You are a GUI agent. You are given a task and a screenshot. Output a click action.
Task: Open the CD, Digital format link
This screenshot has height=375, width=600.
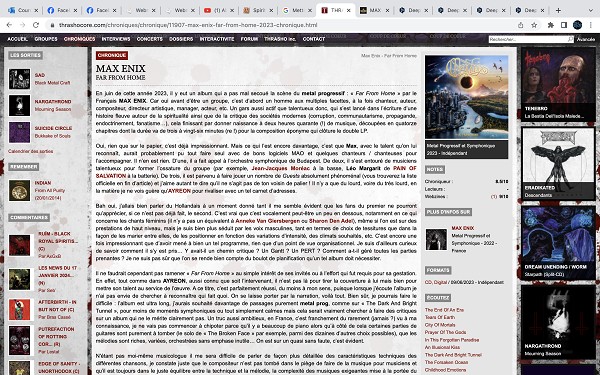(435, 282)
